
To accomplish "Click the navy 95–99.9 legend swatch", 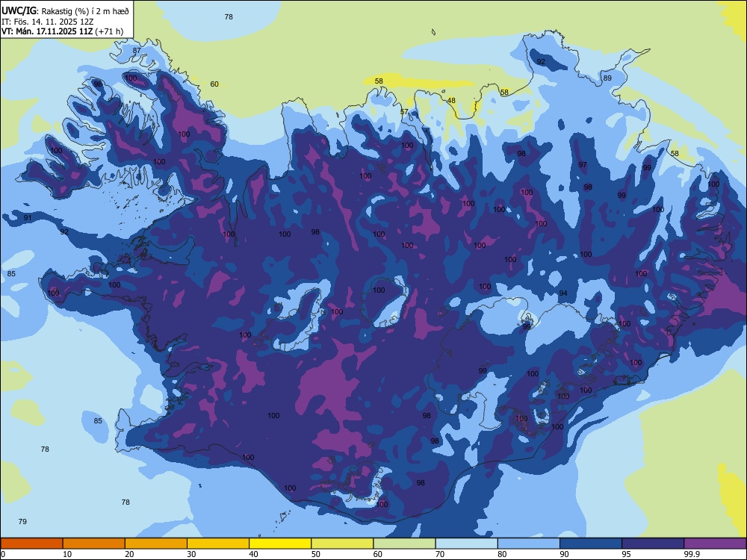I will [x=653, y=544].
